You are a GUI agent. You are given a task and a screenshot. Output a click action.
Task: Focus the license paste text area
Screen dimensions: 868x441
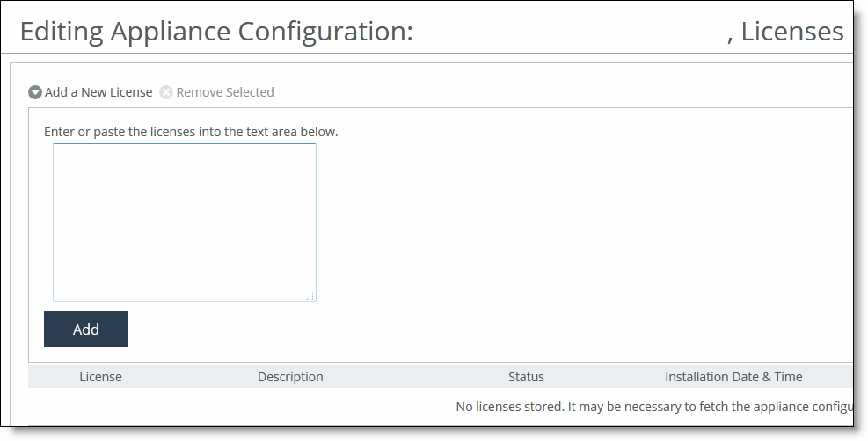(x=185, y=223)
